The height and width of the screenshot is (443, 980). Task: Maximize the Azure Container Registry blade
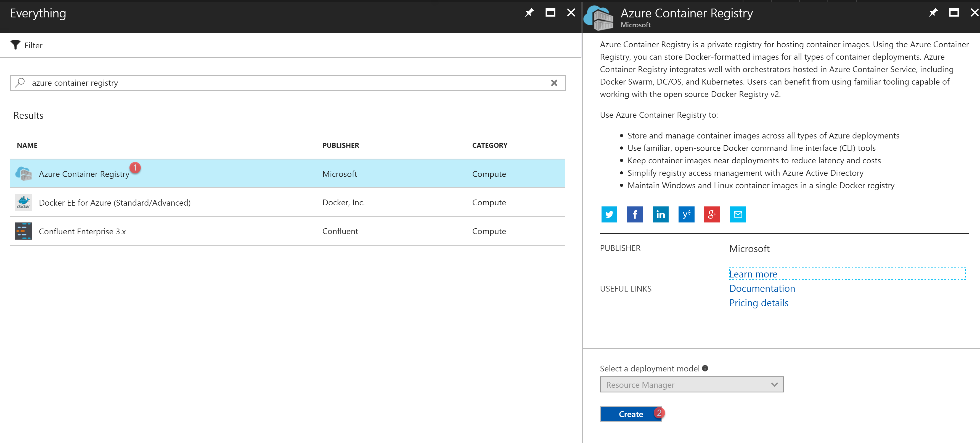(954, 12)
